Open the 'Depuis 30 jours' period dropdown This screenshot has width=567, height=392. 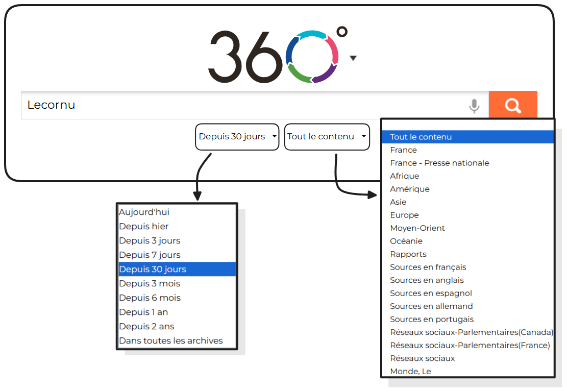click(x=237, y=137)
